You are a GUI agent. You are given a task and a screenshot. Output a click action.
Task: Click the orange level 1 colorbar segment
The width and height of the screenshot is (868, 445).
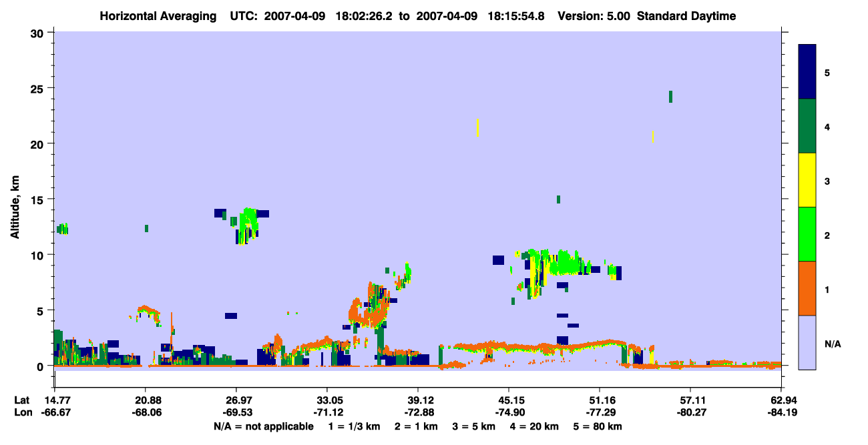[x=807, y=288]
